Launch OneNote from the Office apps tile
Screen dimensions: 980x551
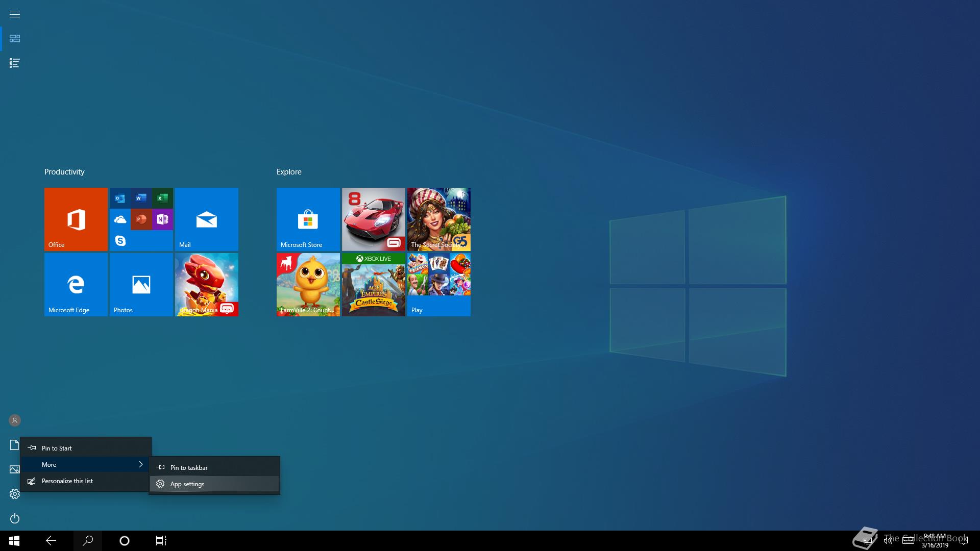pos(162,219)
